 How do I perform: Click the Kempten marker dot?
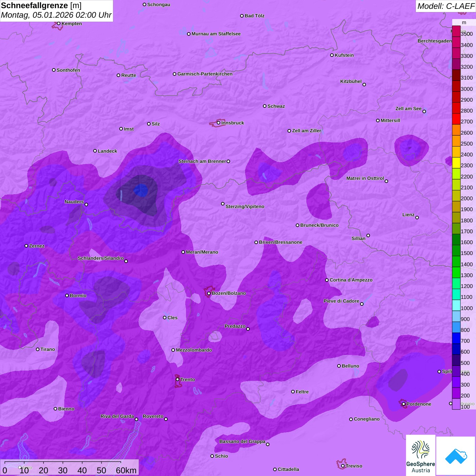coord(59,23)
